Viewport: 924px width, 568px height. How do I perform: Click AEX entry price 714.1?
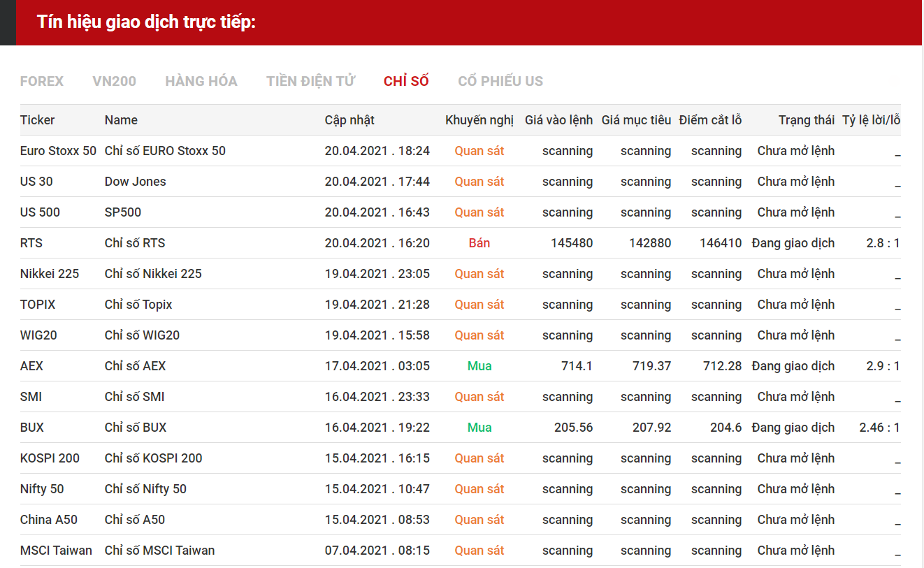[577, 366]
